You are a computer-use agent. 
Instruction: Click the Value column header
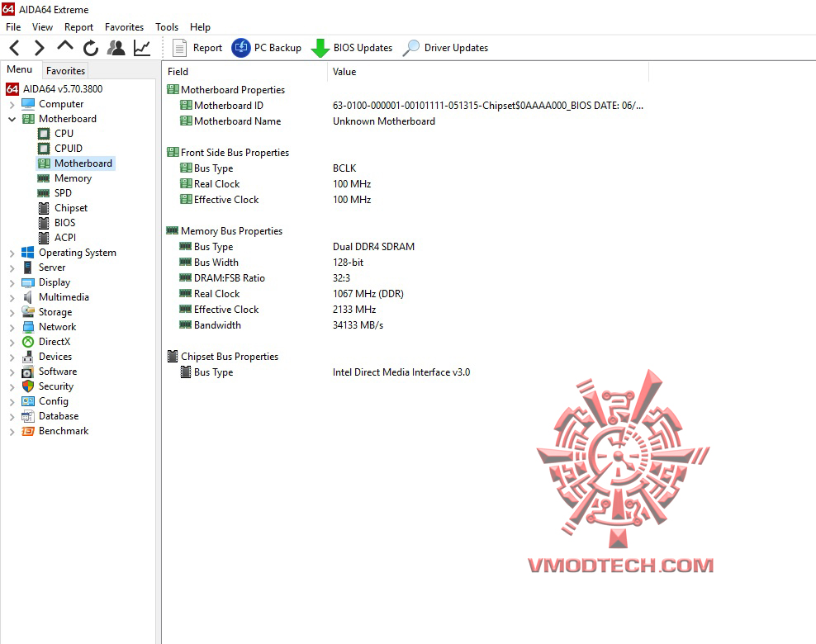coord(487,72)
